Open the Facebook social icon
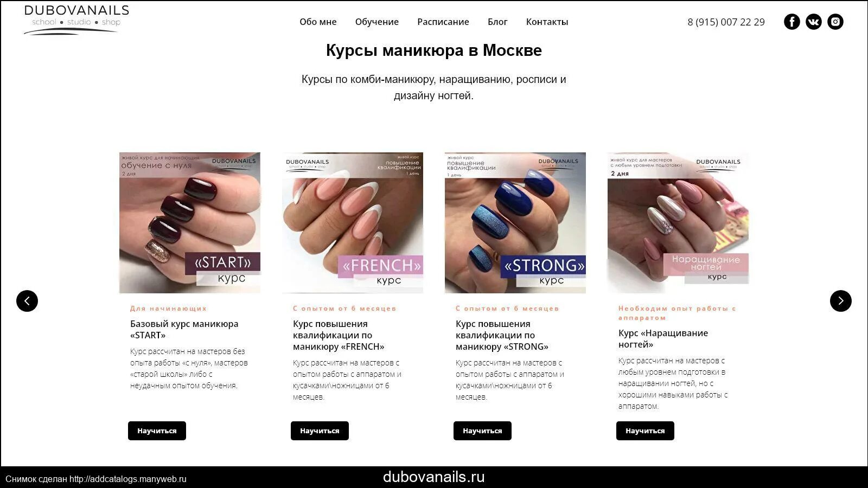 [x=792, y=22]
